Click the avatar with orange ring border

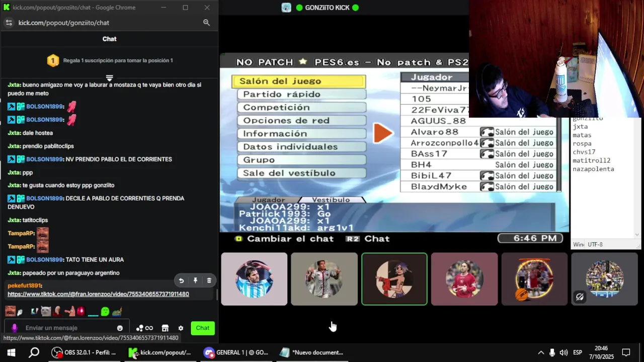tap(534, 279)
